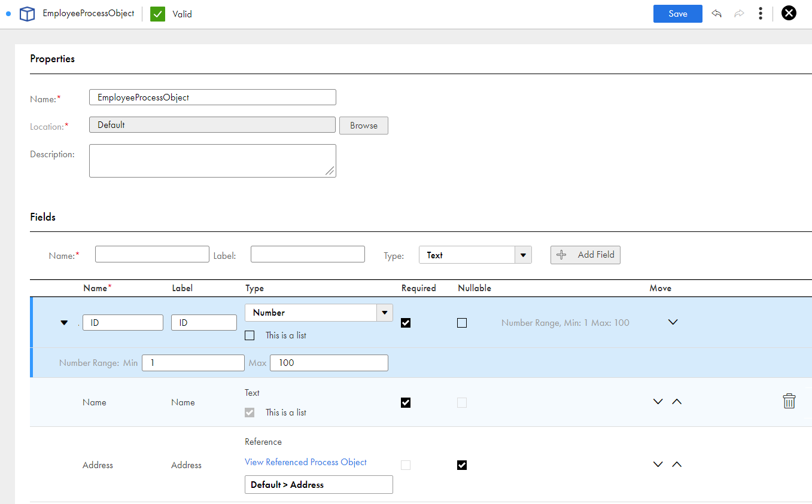The width and height of the screenshot is (812, 504).
Task: Click the 'Default > Address' reference box
Action: tap(319, 484)
